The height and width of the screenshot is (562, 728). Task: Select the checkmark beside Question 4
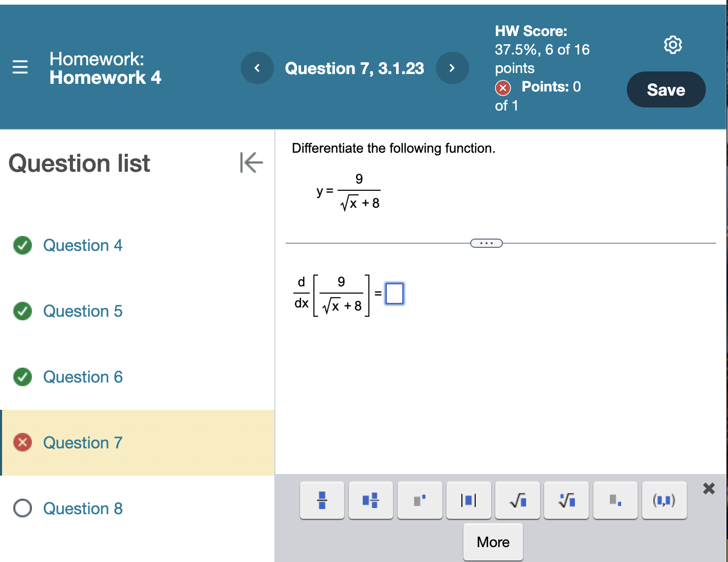22,245
